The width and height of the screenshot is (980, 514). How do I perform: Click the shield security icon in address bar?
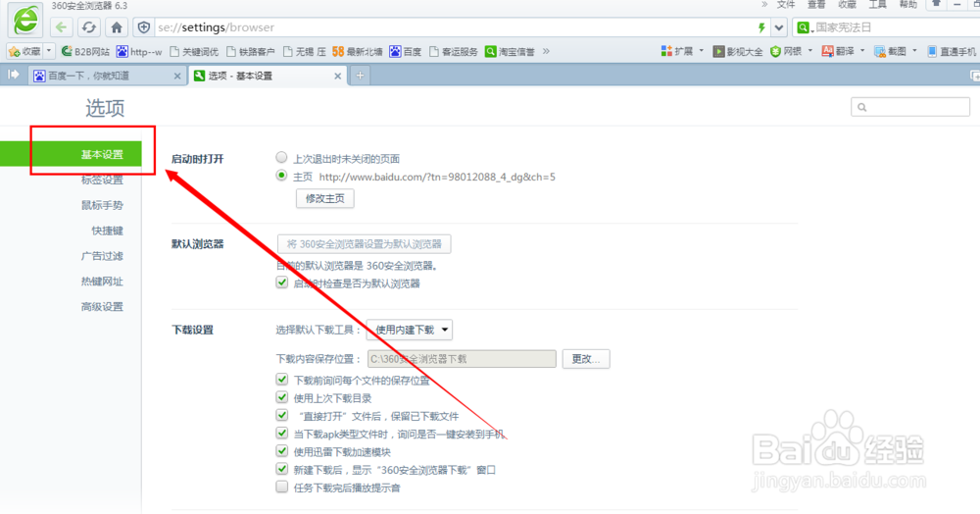tap(144, 27)
